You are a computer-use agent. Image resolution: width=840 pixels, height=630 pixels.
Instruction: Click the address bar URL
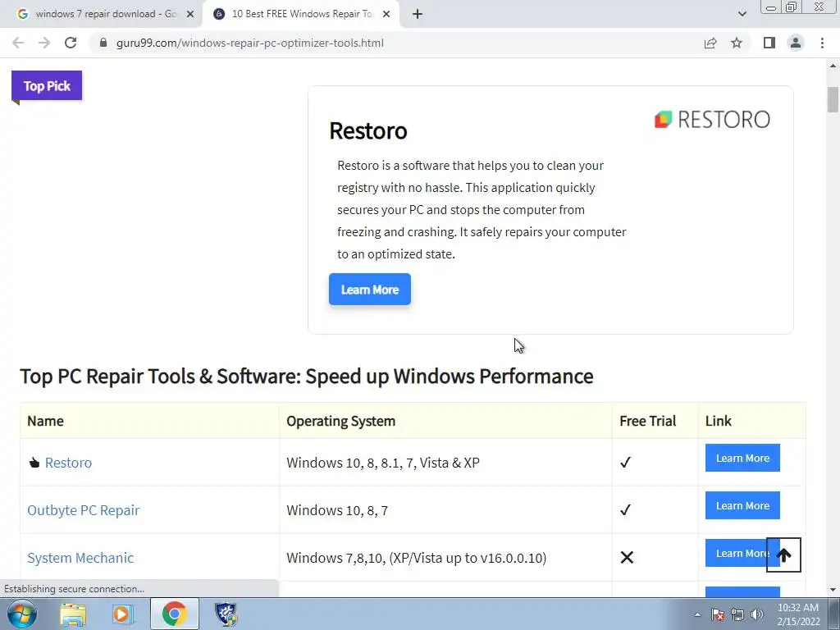249,43
